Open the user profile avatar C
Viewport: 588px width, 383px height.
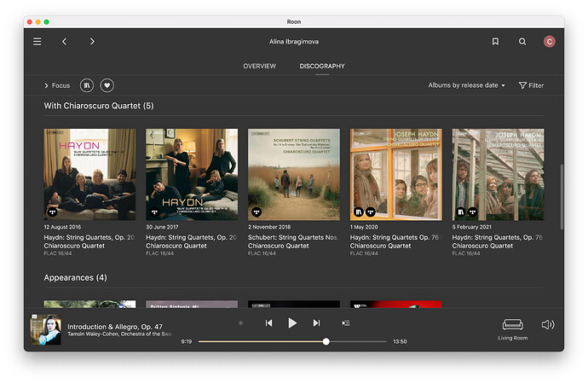[550, 42]
